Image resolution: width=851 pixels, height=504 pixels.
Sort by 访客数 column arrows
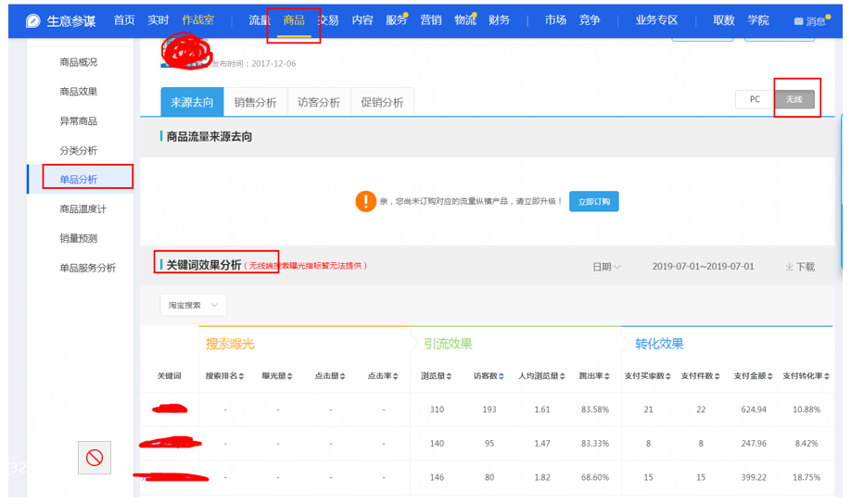click(x=502, y=376)
